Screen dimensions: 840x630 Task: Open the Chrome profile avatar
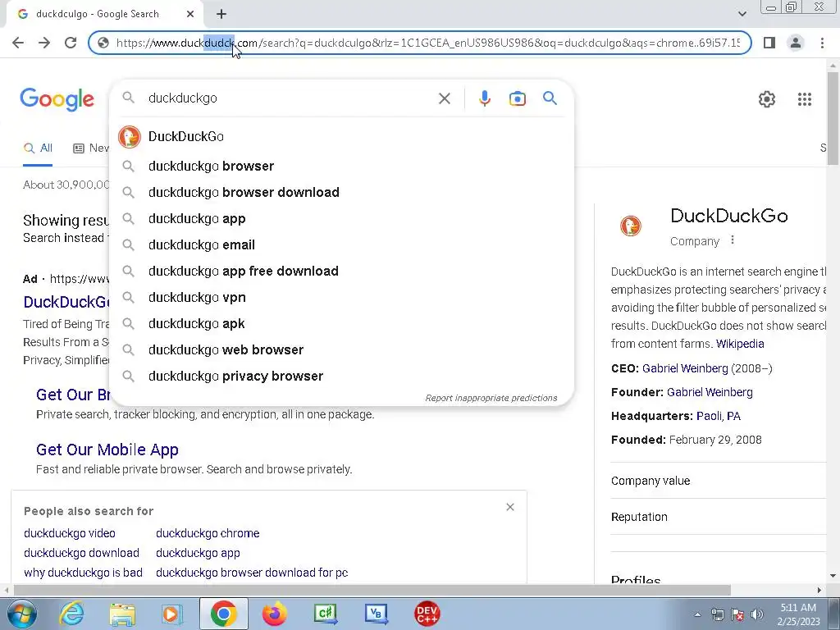(796, 43)
